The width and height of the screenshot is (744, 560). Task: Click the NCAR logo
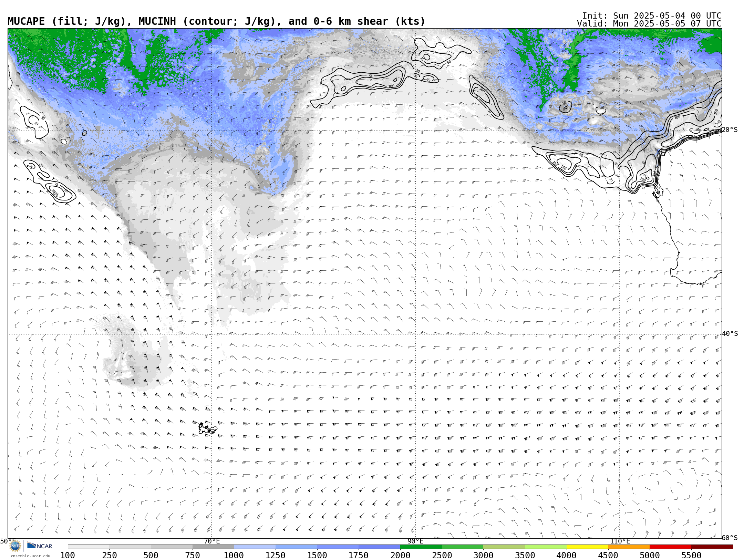tap(40, 546)
